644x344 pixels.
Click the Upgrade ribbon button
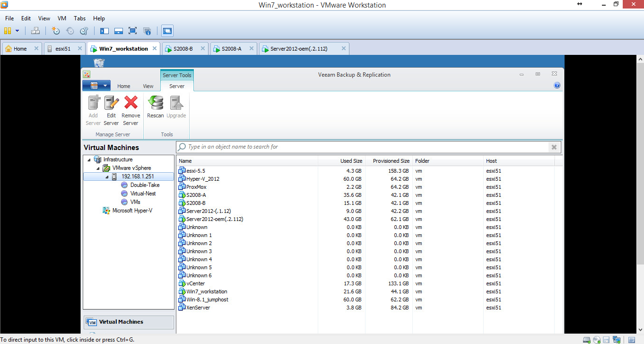(176, 107)
